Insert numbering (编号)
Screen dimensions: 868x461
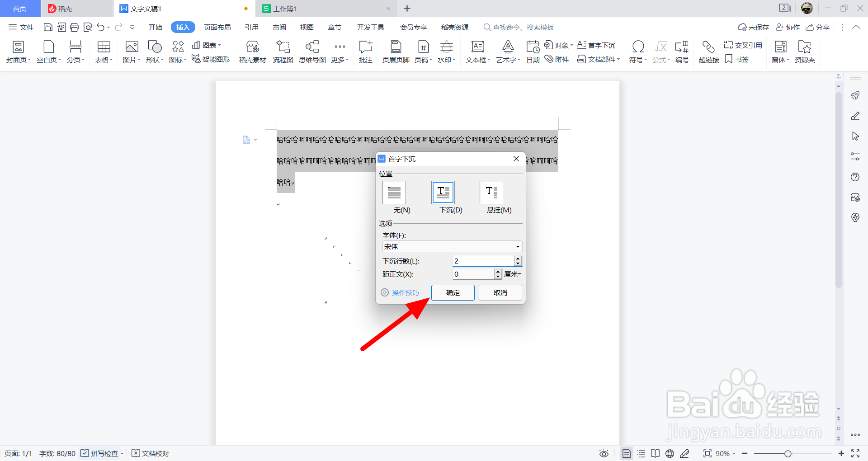tap(682, 52)
